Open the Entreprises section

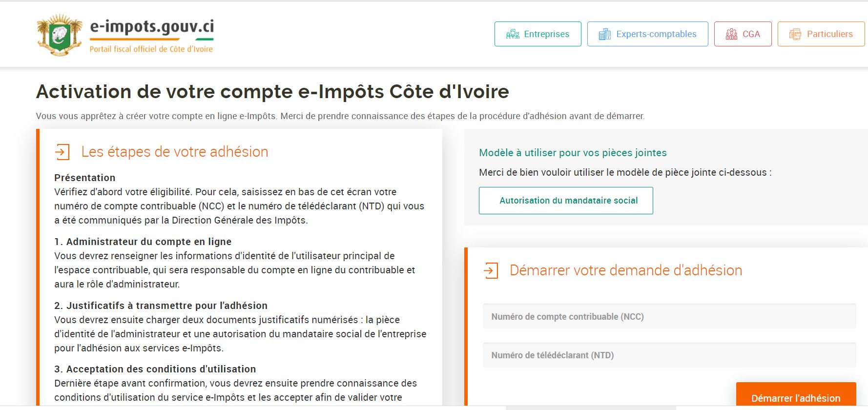point(546,34)
